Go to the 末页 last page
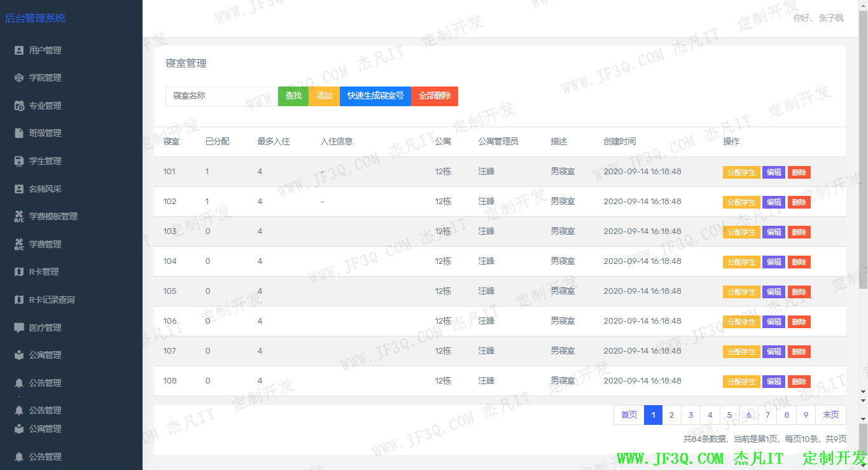This screenshot has width=868, height=470. tap(830, 415)
